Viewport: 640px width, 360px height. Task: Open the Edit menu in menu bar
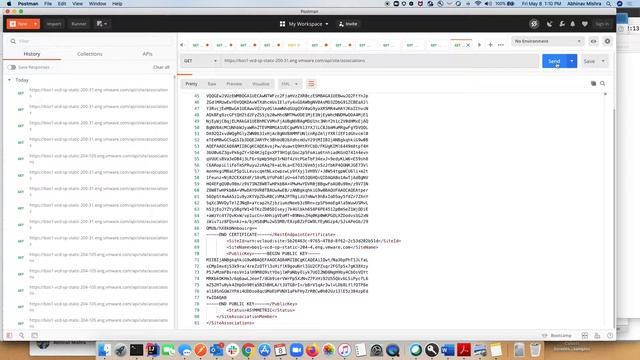(x=62, y=4)
